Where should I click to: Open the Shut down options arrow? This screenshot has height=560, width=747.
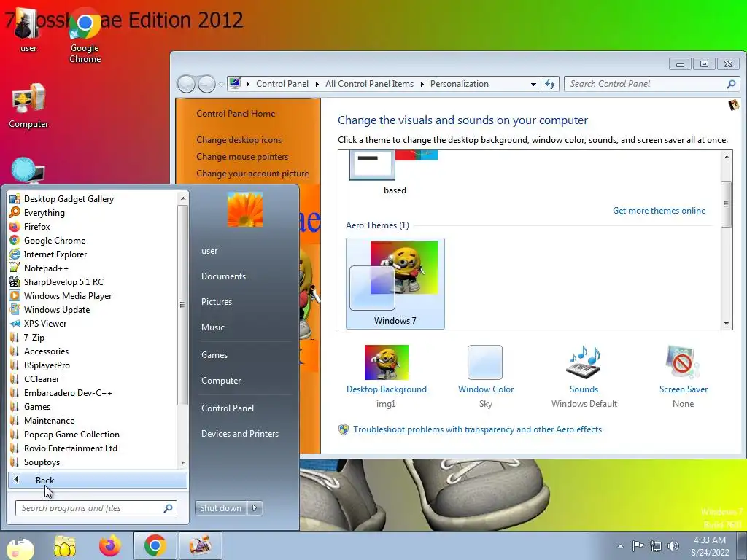pos(255,508)
